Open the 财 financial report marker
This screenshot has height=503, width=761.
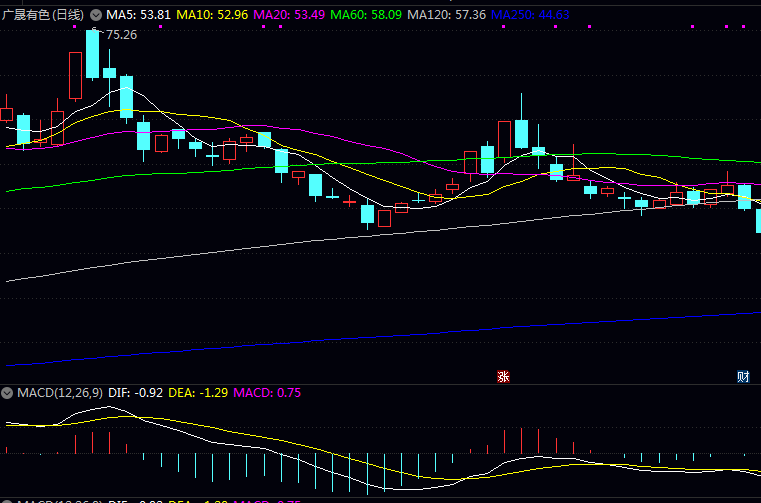[743, 376]
